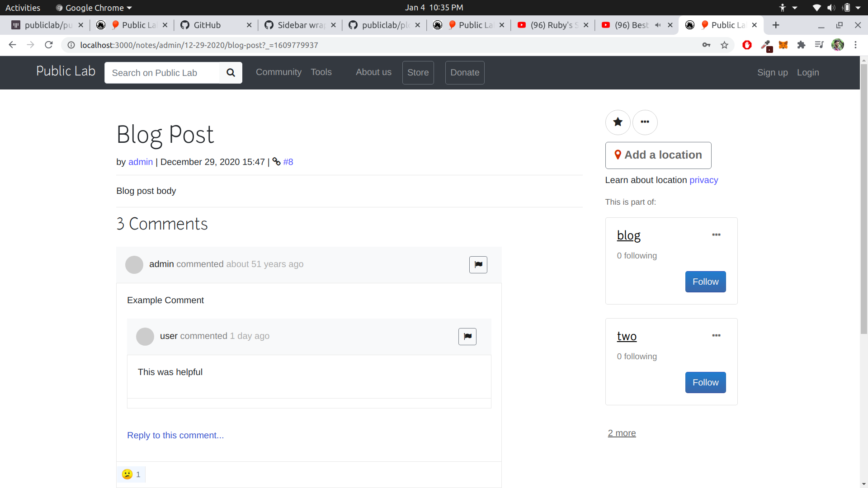The height and width of the screenshot is (488, 868).
Task: Click '2 more' to reveal additional tags
Action: [622, 433]
